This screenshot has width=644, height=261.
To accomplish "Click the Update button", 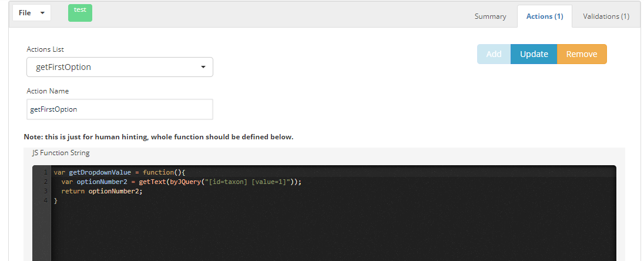I will click(x=534, y=54).
